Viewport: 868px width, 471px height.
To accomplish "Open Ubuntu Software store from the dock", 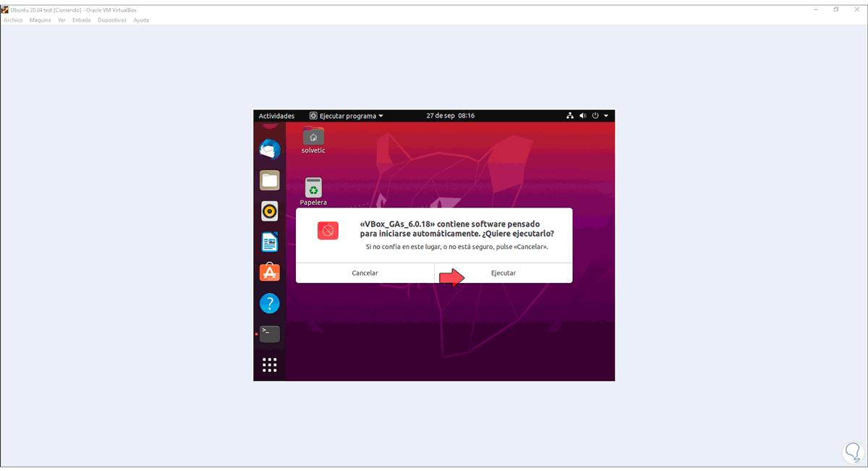I will point(270,272).
